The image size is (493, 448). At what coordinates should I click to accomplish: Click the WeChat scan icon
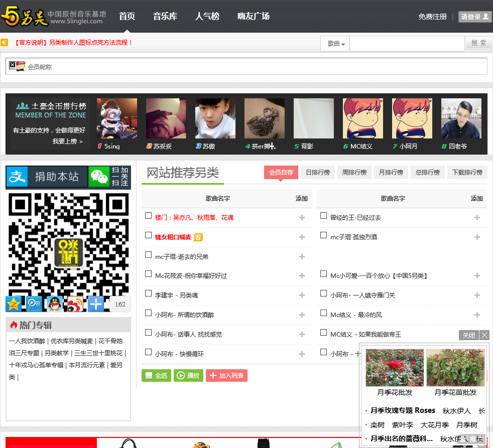point(99,177)
